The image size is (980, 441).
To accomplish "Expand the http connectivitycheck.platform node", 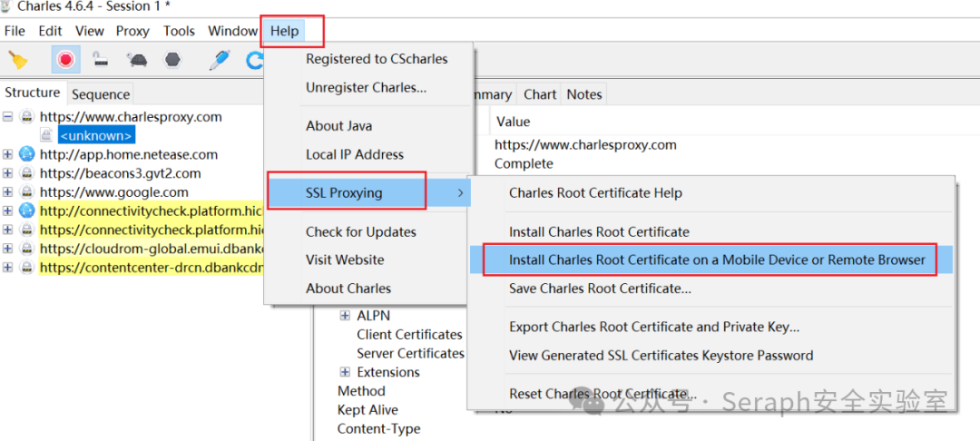I will coord(7,211).
